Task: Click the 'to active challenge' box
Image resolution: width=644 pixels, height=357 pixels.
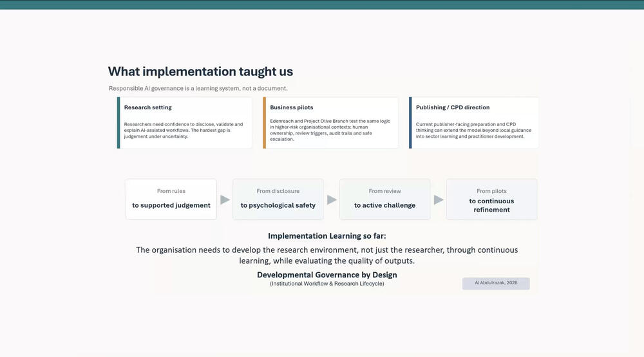Action: coord(385,199)
